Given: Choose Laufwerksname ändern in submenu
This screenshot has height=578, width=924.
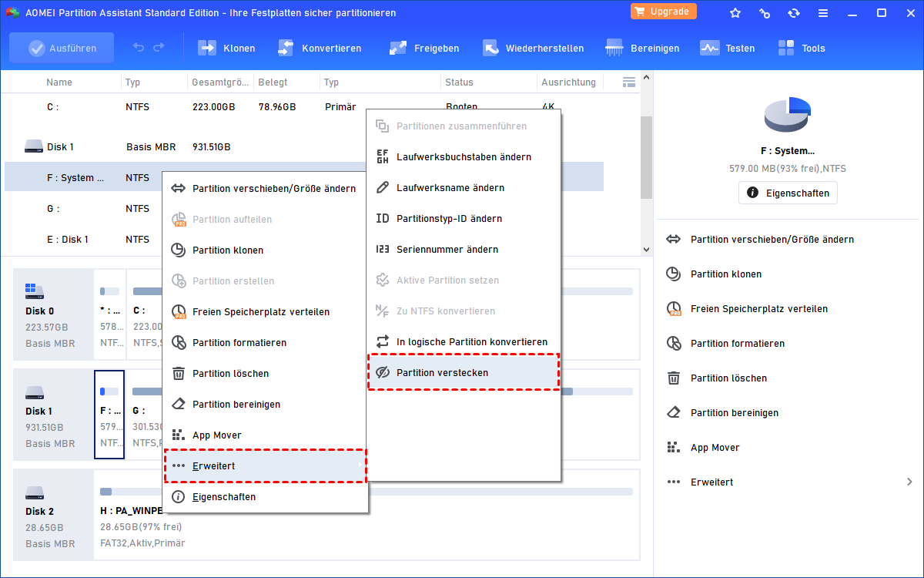Looking at the screenshot, I should [x=464, y=187].
